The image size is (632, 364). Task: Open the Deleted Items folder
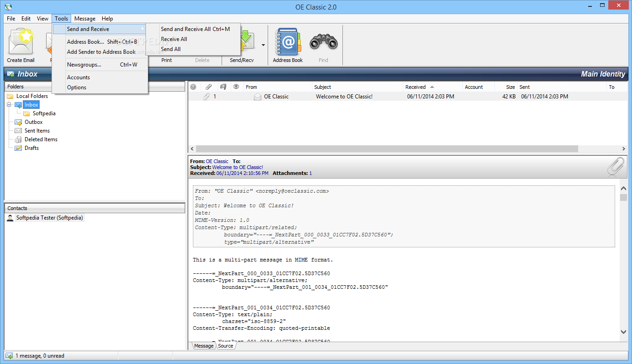click(x=41, y=139)
